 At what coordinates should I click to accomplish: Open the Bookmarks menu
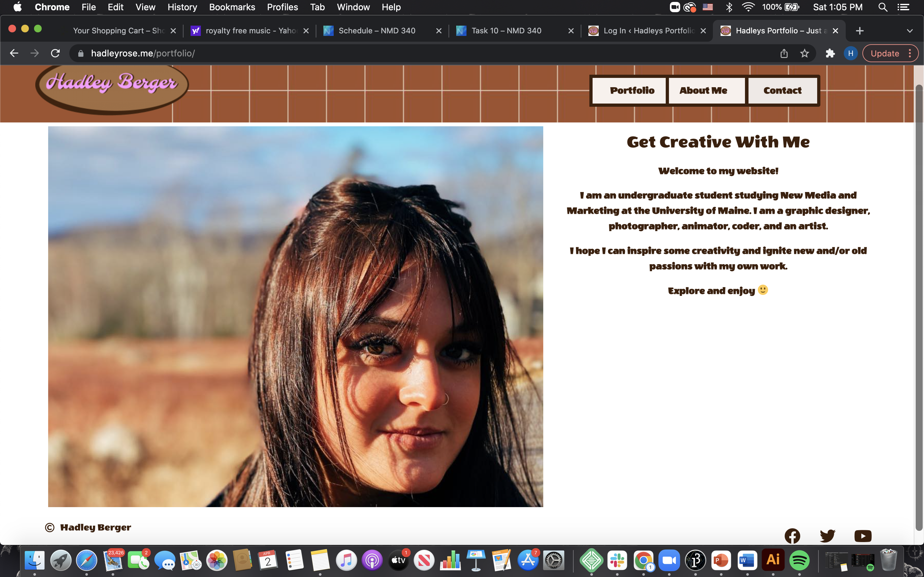[x=232, y=7]
